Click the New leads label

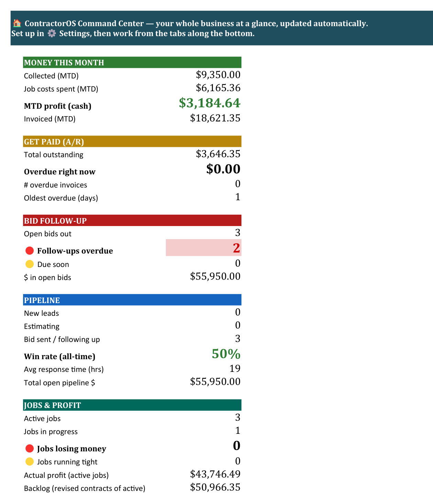point(41,313)
